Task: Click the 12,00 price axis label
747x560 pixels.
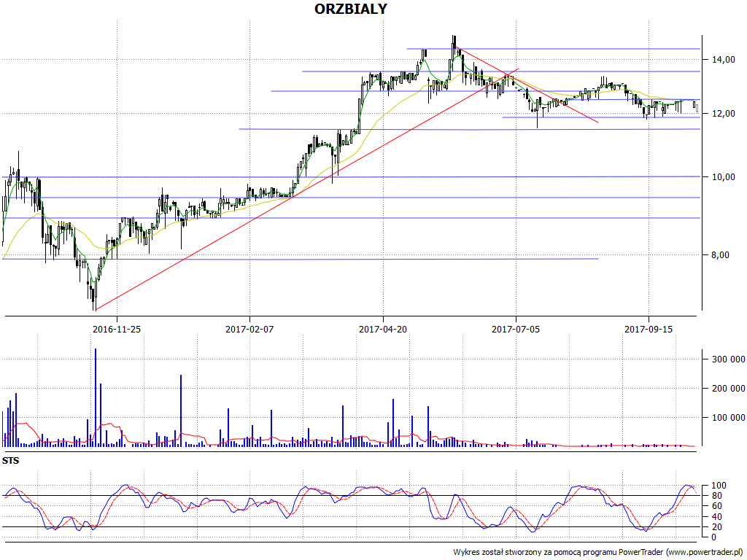Action: (723, 114)
